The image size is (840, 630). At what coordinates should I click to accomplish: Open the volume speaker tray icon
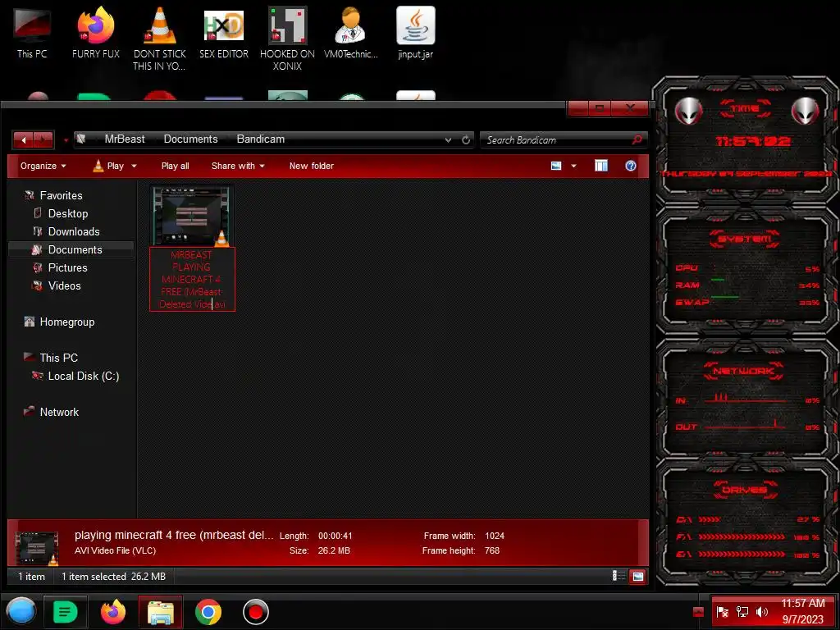click(x=762, y=612)
